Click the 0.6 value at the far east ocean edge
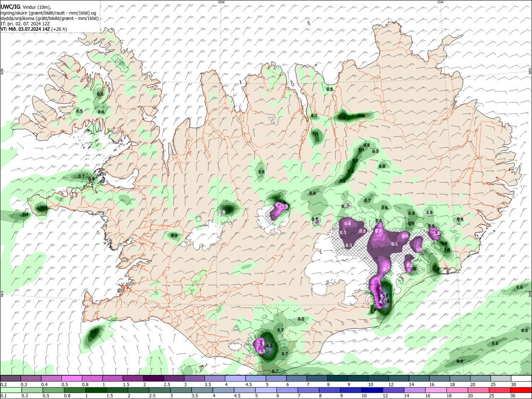Viewport: 532px width, 399px height. 520,287
